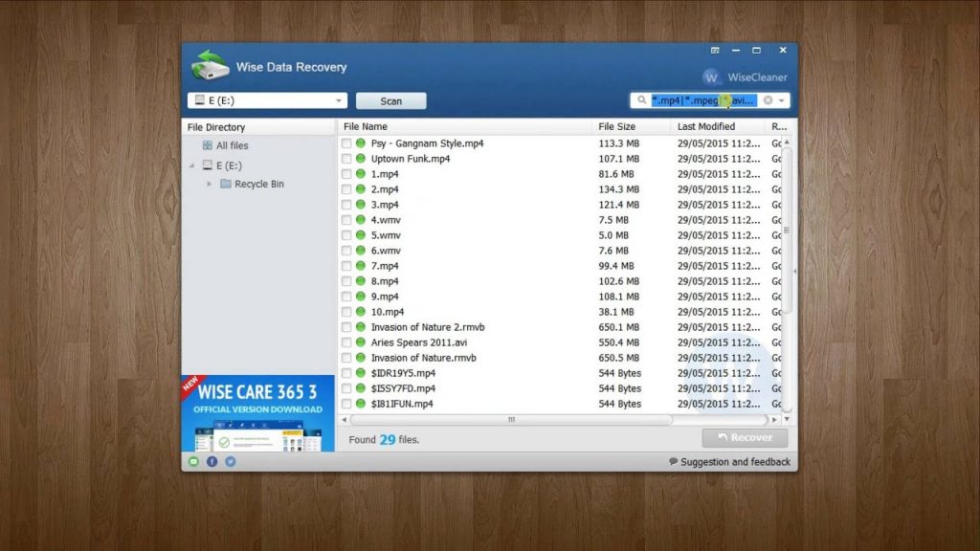The height and width of the screenshot is (551, 980).
Task: Click the search magnifier icon
Action: click(x=642, y=99)
